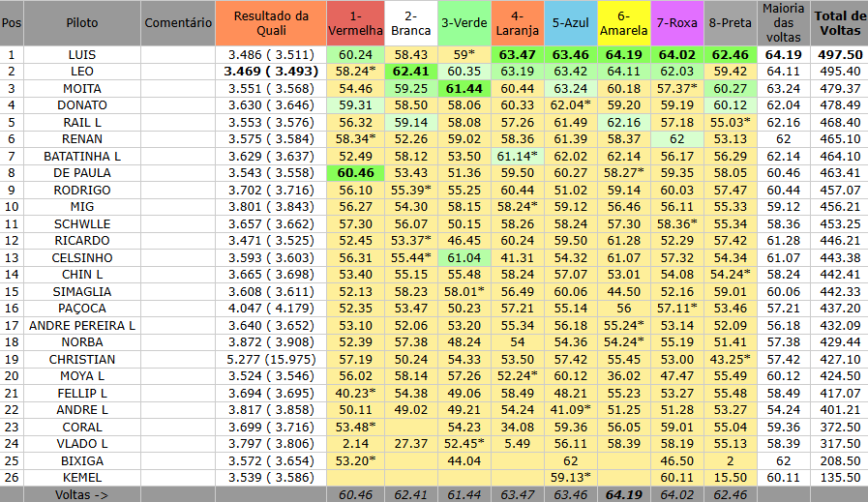The height and width of the screenshot is (502, 868).
Task: Select the 8-Preta column header
Action: [729, 23]
